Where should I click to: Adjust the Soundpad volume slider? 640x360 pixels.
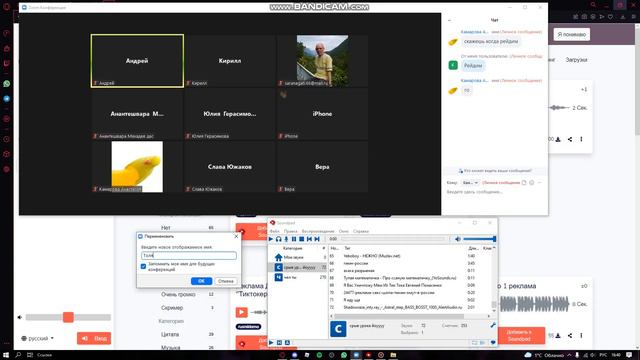480,239
